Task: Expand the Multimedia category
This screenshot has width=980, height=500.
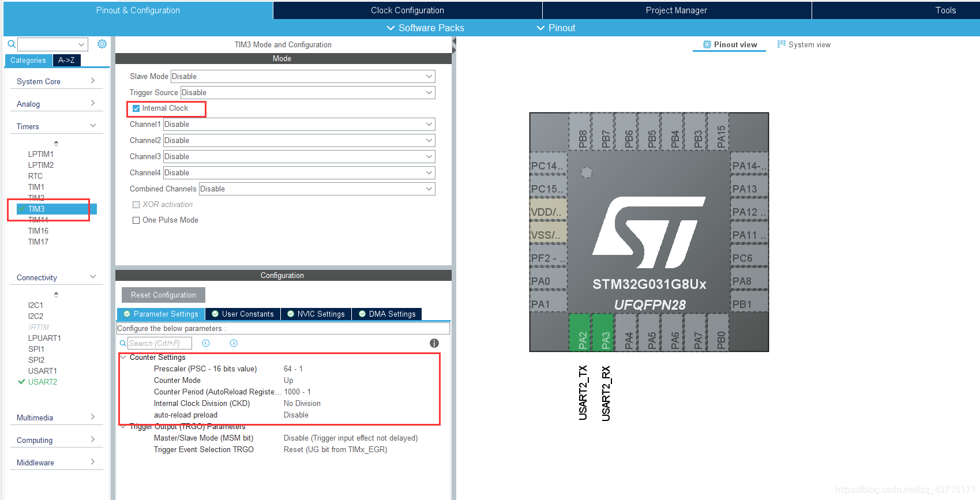Action: tap(57, 418)
